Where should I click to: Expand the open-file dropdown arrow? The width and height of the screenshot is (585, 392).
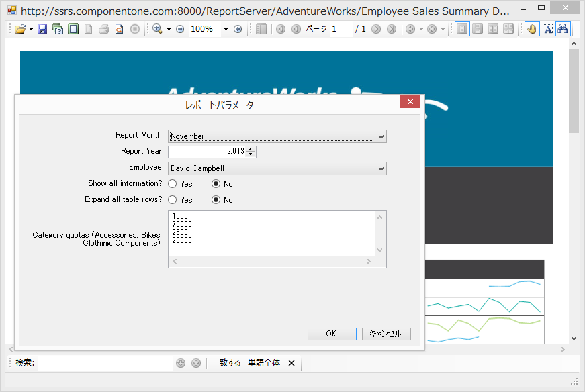click(31, 29)
